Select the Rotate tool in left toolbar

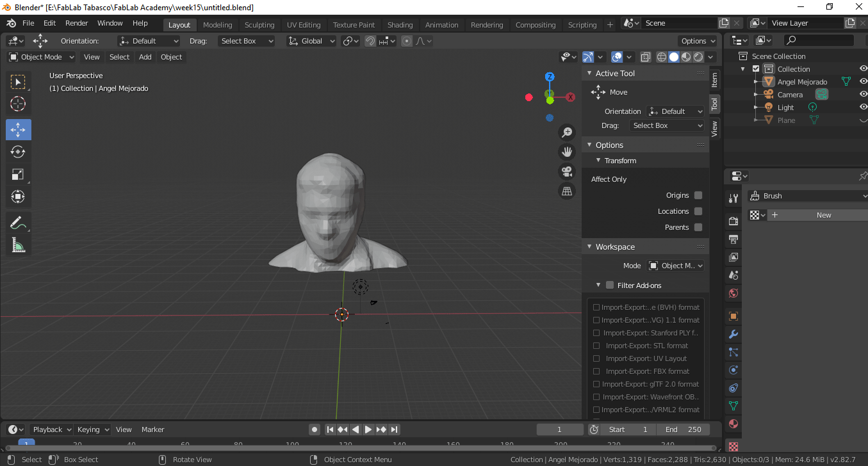[18, 152]
